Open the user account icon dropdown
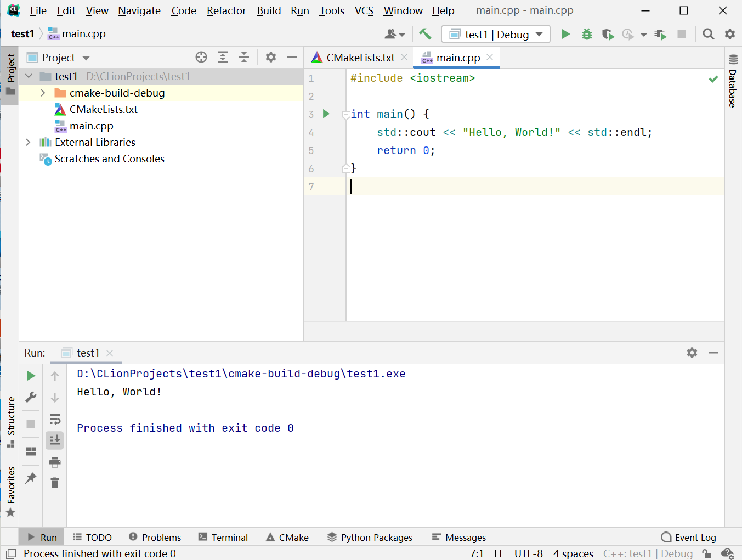Screen dimensions: 742x560 [394, 34]
